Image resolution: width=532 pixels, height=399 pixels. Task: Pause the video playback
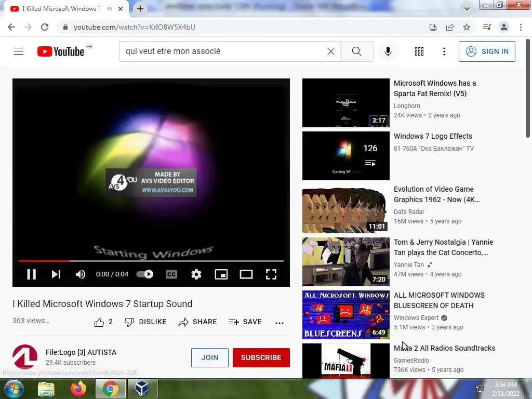coord(32,274)
